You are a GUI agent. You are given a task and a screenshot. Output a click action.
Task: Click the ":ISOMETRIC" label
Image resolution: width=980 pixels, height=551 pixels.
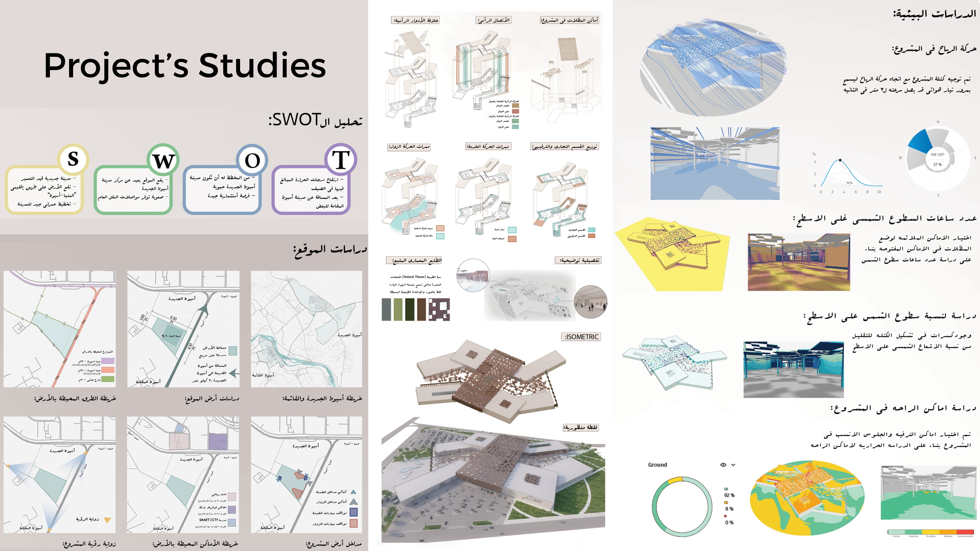tap(581, 337)
